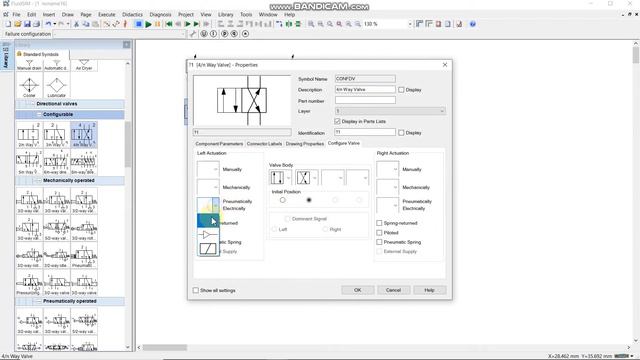Click the Open folder toolbar icon
This screenshot has height=360, width=640.
coord(18,24)
